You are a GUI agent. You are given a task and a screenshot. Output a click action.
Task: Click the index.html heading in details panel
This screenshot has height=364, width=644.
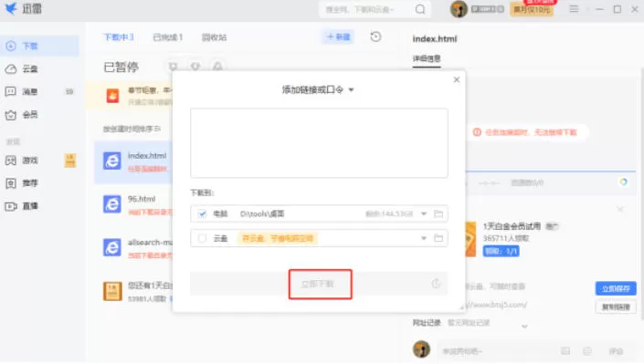click(435, 39)
